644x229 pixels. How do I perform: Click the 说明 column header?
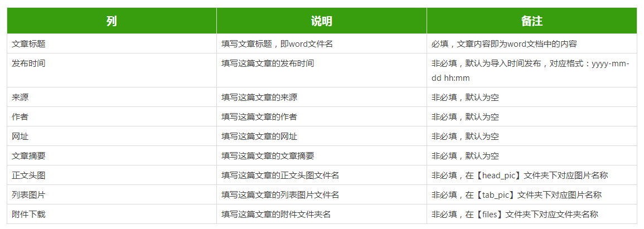(x=322, y=21)
